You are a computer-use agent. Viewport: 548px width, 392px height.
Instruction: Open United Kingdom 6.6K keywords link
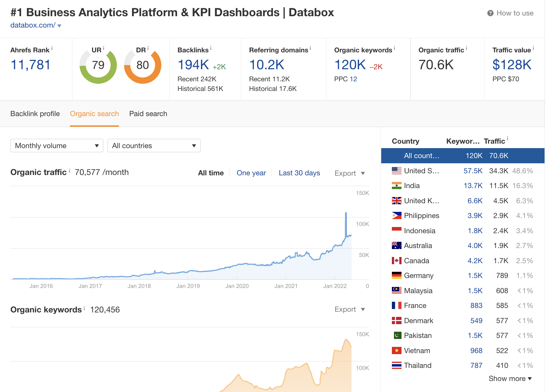pos(475,201)
